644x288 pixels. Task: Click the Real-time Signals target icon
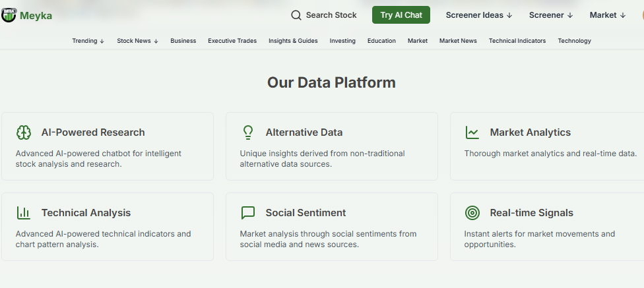click(472, 213)
